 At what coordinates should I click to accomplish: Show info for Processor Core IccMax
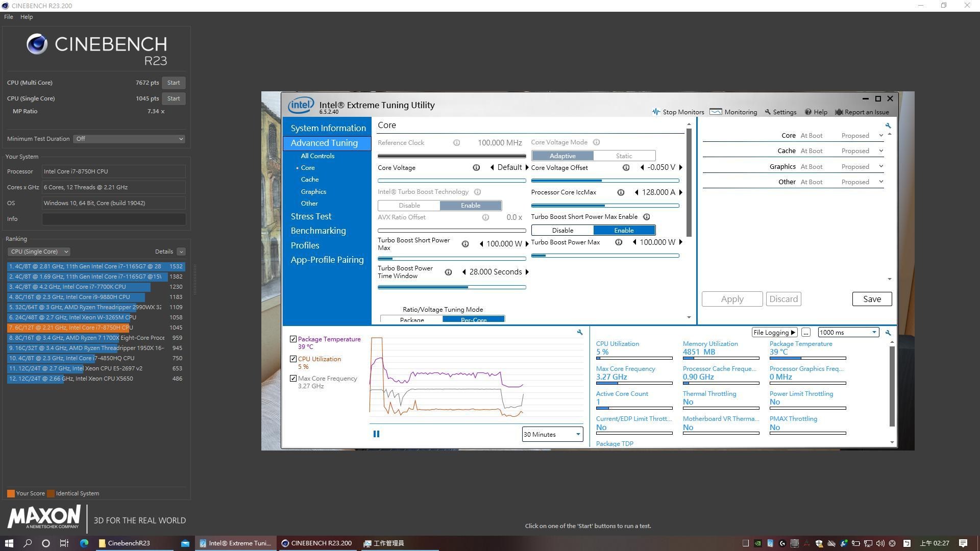pos(621,192)
